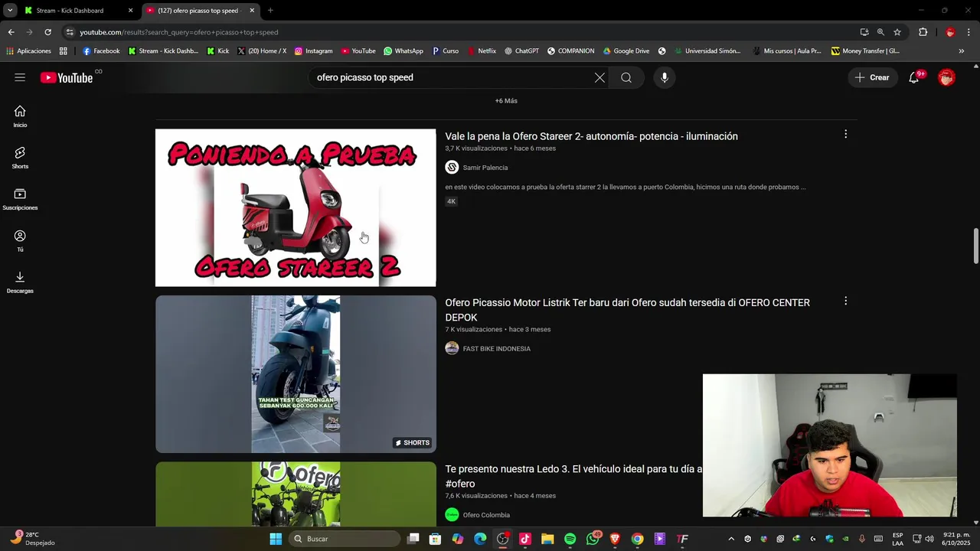
Task: Open the Instagram bookmark
Action: [x=314, y=51]
